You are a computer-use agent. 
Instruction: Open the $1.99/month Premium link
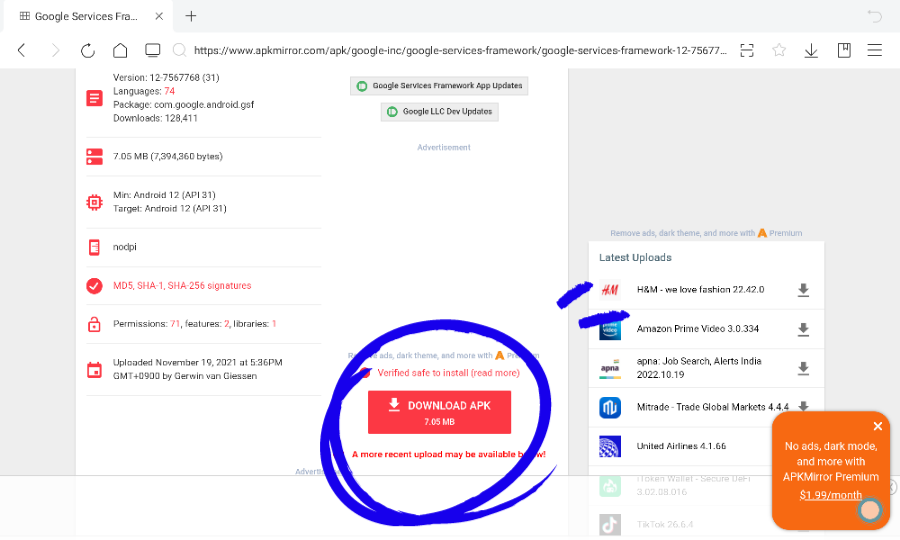coord(831,495)
